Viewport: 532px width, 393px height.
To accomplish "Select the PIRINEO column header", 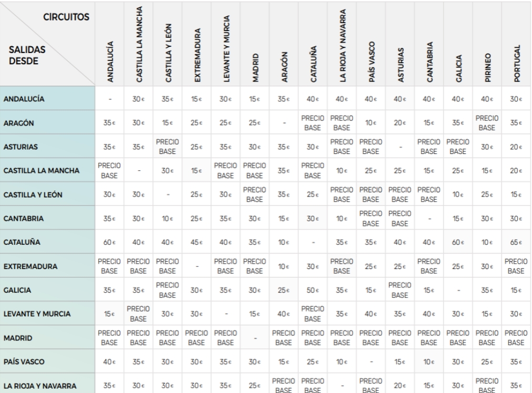I will coord(487,60).
